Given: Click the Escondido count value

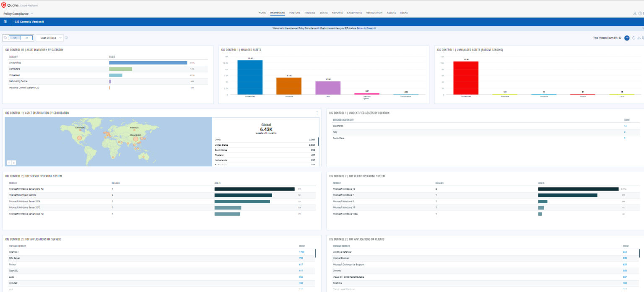Looking at the screenshot, I should click(x=625, y=125).
